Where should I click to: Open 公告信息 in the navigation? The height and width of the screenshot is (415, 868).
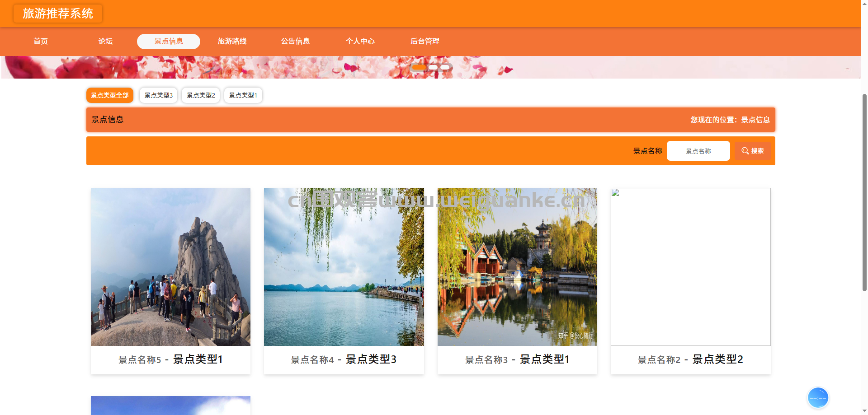(295, 41)
